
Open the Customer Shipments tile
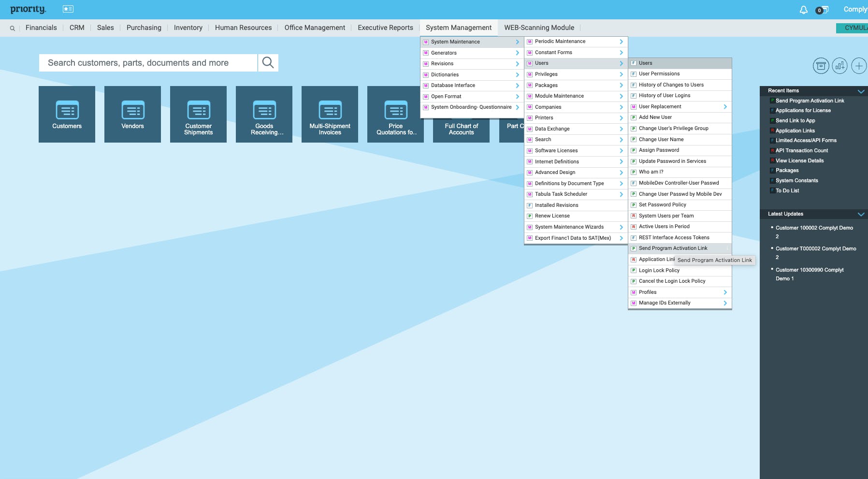(x=198, y=114)
